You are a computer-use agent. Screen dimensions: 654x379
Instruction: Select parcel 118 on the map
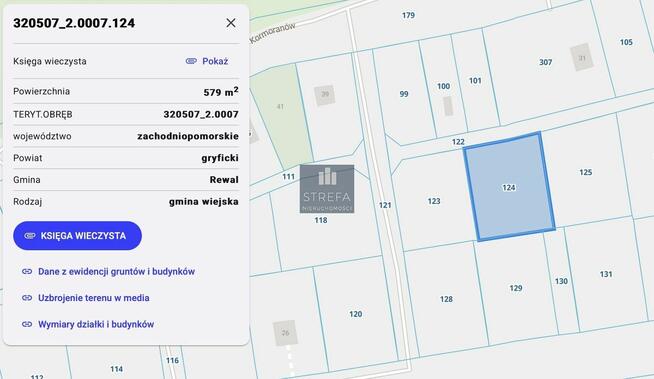pos(321,220)
